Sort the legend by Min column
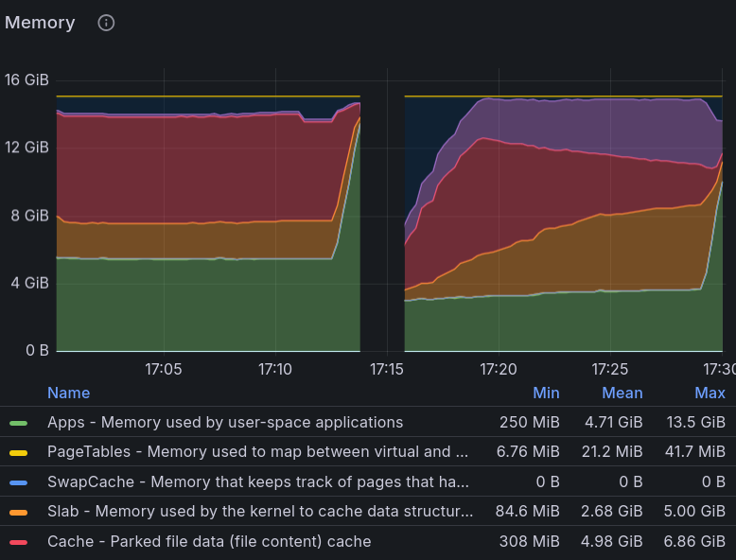The width and height of the screenshot is (736, 560). [546, 393]
